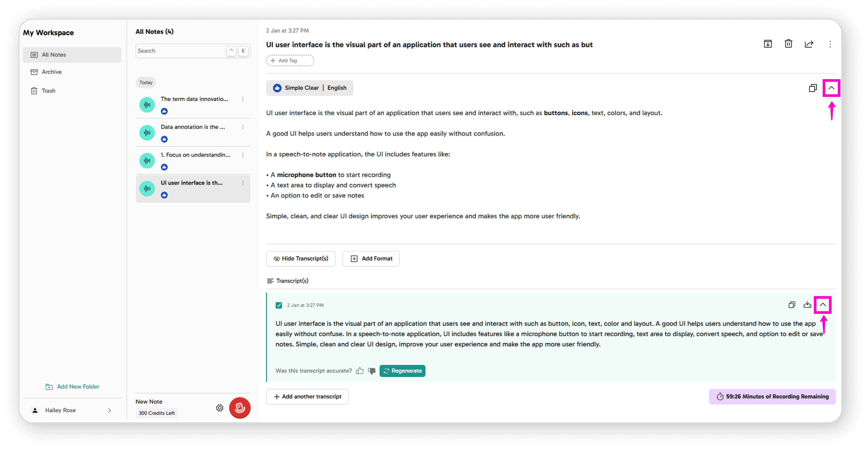Mark transcript inaccurate with thumbs down
Image resolution: width=868 pixels, height=449 pixels.
click(372, 371)
